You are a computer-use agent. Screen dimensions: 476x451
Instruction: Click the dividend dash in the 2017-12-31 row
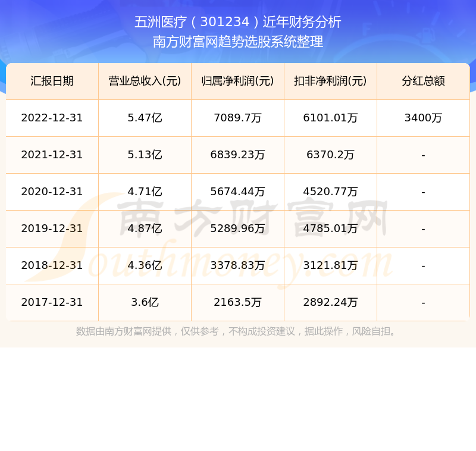[423, 303]
